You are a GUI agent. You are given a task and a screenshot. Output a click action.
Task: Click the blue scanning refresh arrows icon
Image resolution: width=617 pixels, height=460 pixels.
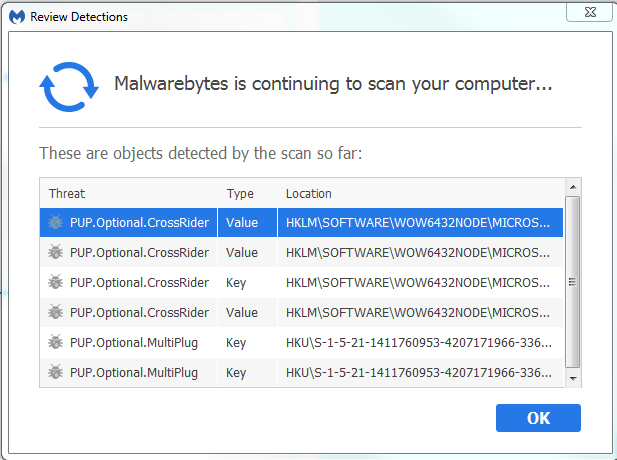(66, 86)
